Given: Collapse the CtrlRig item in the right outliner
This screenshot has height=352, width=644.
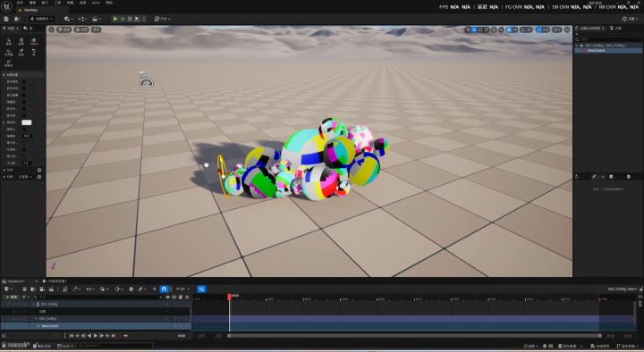Looking at the screenshot, I should tap(577, 46).
